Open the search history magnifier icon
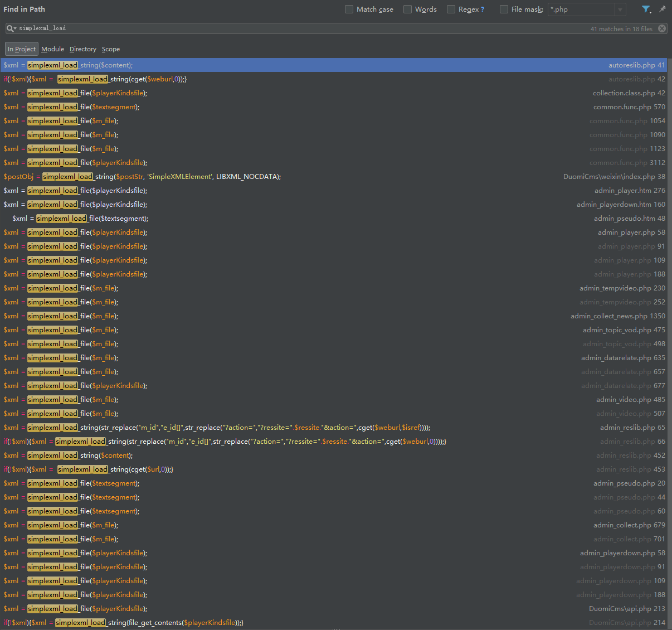The width and height of the screenshot is (672, 630). [x=11, y=28]
